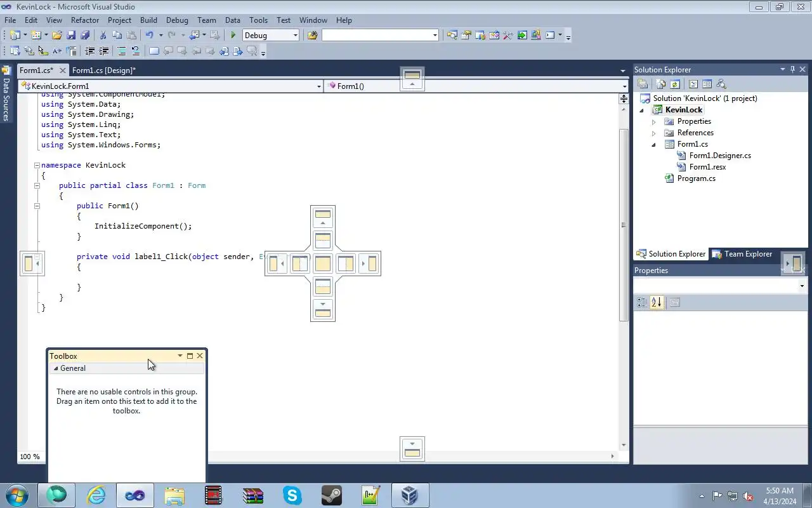
Task: Undo the last action
Action: pos(149,35)
